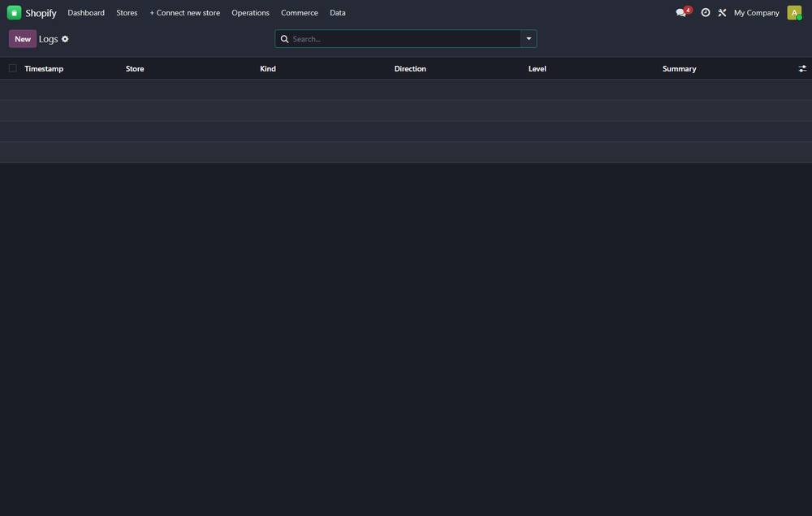This screenshot has width=812, height=516.
Task: Sort by Timestamp column header
Action: (44, 68)
